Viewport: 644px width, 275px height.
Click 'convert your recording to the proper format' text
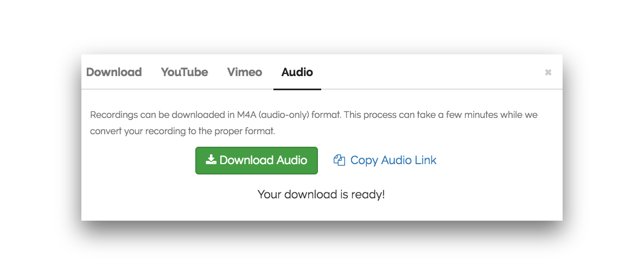pyautogui.click(x=182, y=132)
